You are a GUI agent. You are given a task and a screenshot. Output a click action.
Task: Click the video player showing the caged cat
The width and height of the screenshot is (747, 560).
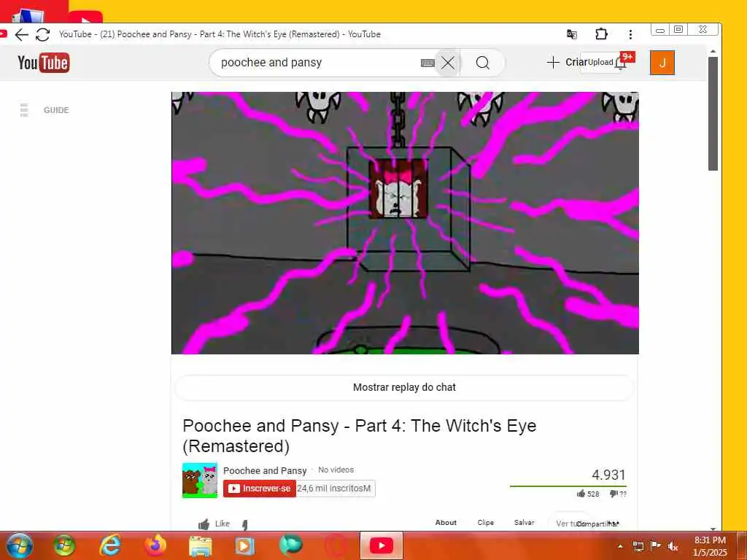405,223
